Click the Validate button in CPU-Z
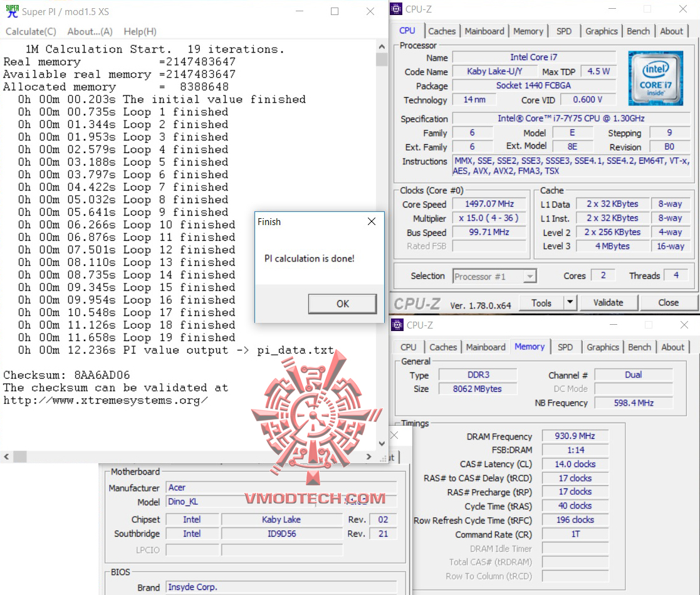This screenshot has height=595, width=700. pyautogui.click(x=608, y=303)
